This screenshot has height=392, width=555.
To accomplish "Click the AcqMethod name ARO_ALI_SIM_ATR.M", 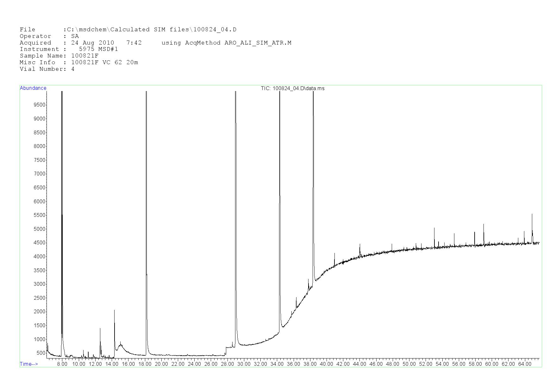I will (x=258, y=43).
